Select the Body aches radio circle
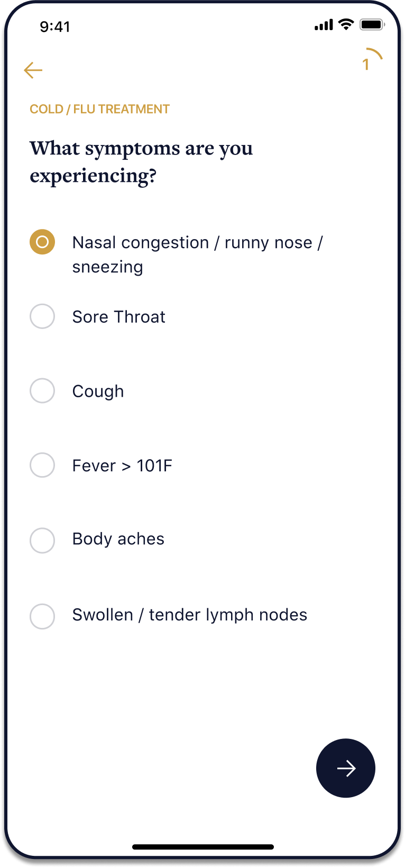The height and width of the screenshot is (868, 405). click(x=42, y=540)
